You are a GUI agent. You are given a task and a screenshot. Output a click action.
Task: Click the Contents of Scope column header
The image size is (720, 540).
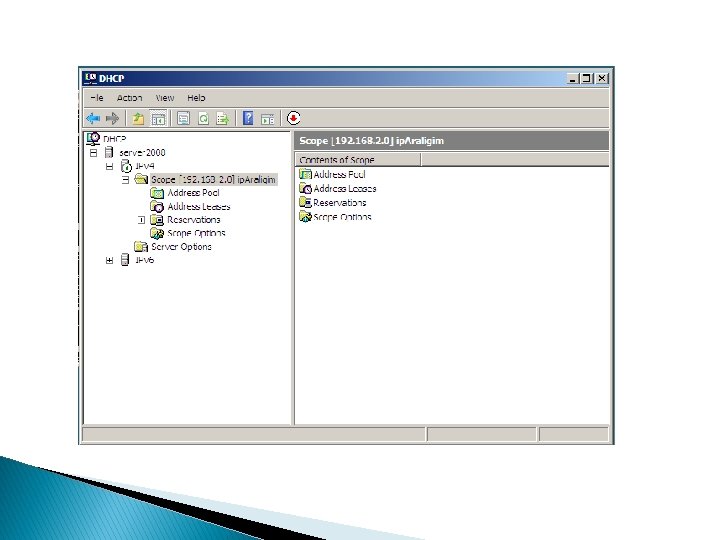358,159
